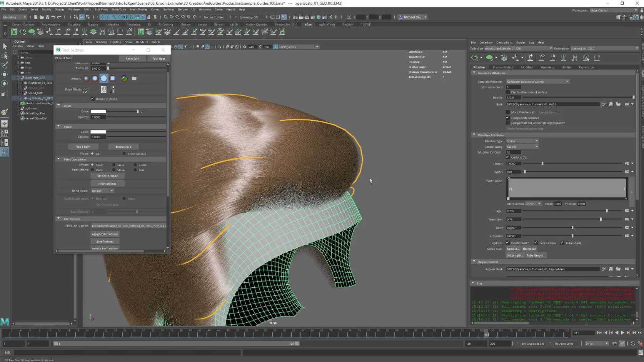
Task: Toggle the Rotate to stroke checkbox
Action: click(x=92, y=99)
